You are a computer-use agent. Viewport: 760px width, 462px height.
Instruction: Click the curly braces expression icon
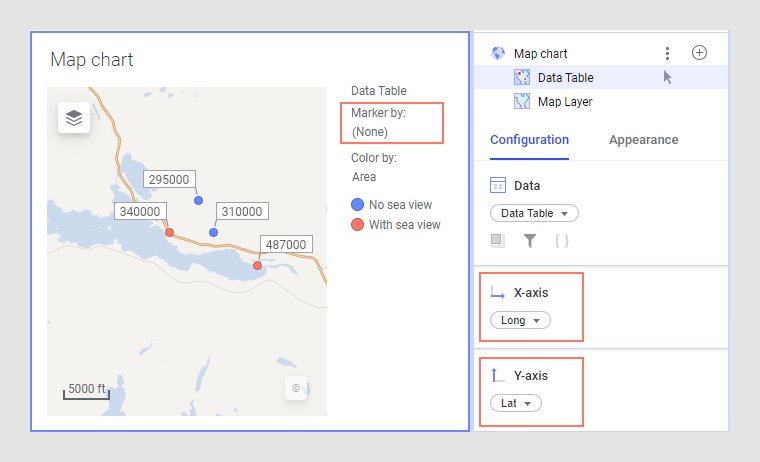561,240
